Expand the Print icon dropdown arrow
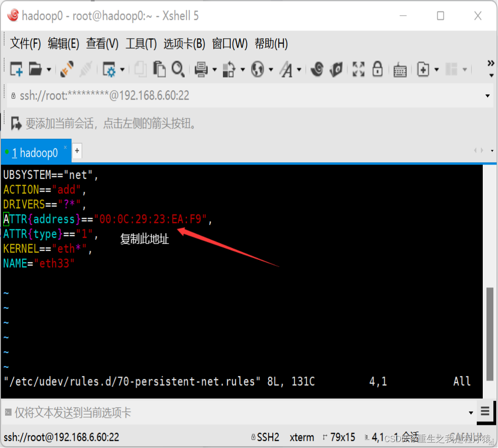The image size is (498, 448). (215, 69)
